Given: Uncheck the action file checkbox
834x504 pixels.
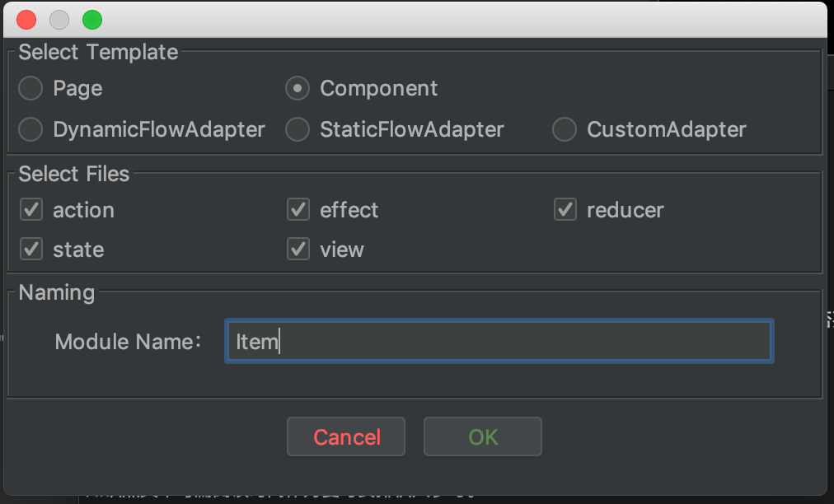Looking at the screenshot, I should tap(31, 209).
